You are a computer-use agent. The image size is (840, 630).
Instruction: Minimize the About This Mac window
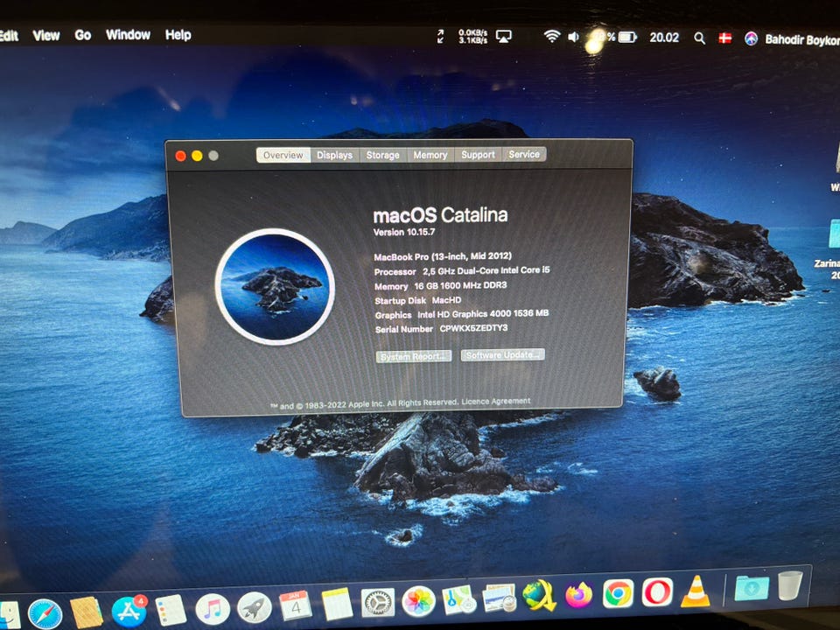(197, 156)
